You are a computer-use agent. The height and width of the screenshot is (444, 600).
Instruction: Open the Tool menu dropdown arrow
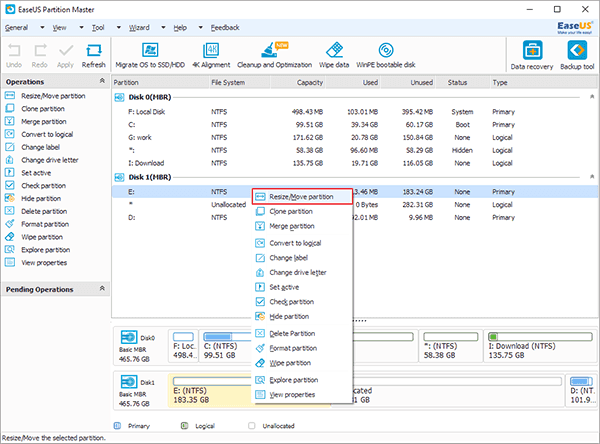click(119, 28)
